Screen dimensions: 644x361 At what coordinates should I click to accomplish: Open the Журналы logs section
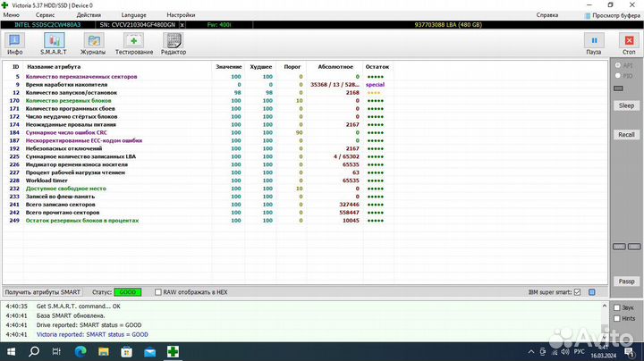tap(93, 44)
